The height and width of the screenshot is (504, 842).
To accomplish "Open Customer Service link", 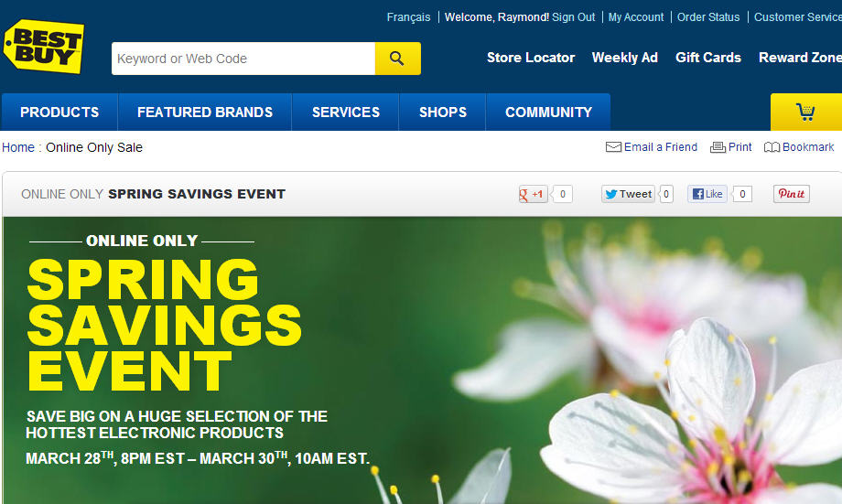I will pos(798,17).
